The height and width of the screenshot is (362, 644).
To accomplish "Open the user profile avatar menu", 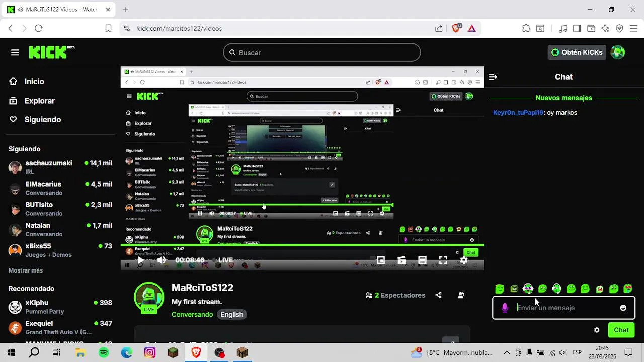I will 618,52.
